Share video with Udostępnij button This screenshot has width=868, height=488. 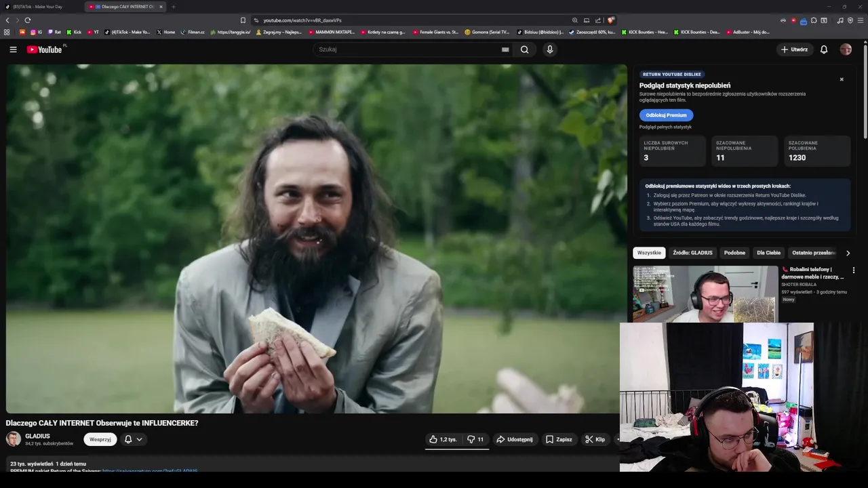point(515,439)
